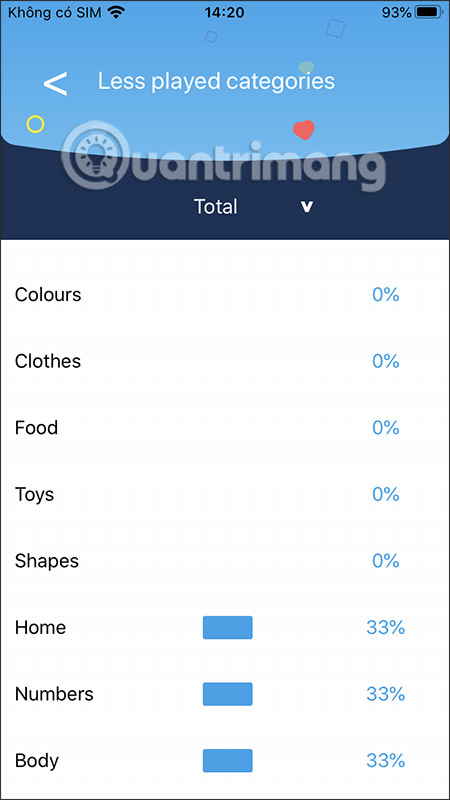Select the Colours category row
Screen dimensions: 450x800
click(225, 295)
